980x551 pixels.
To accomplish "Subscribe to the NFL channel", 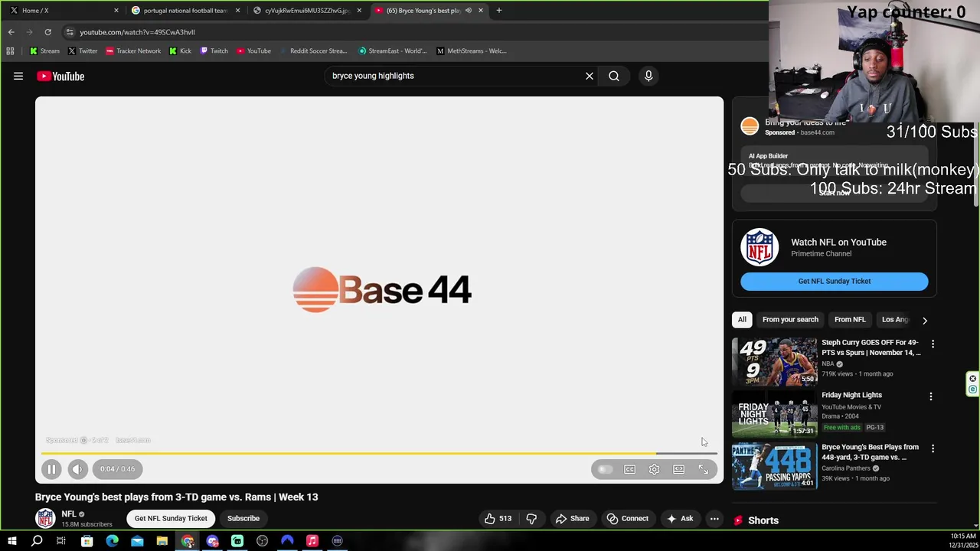I will (243, 518).
